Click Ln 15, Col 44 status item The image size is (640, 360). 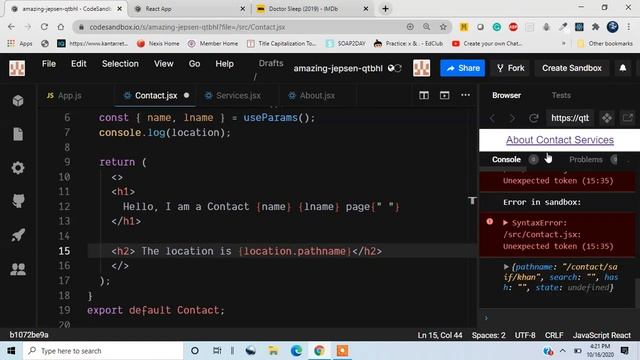(440, 335)
